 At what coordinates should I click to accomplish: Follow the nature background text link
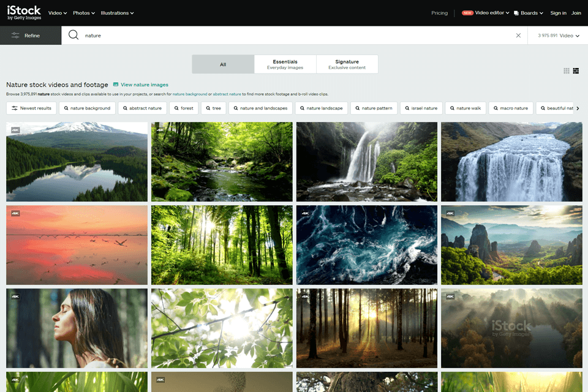tap(189, 94)
